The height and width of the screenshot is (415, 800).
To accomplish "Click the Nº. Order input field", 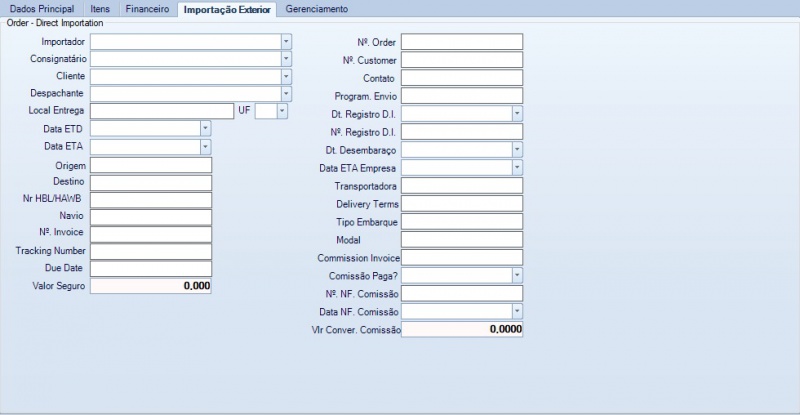I will tap(461, 42).
